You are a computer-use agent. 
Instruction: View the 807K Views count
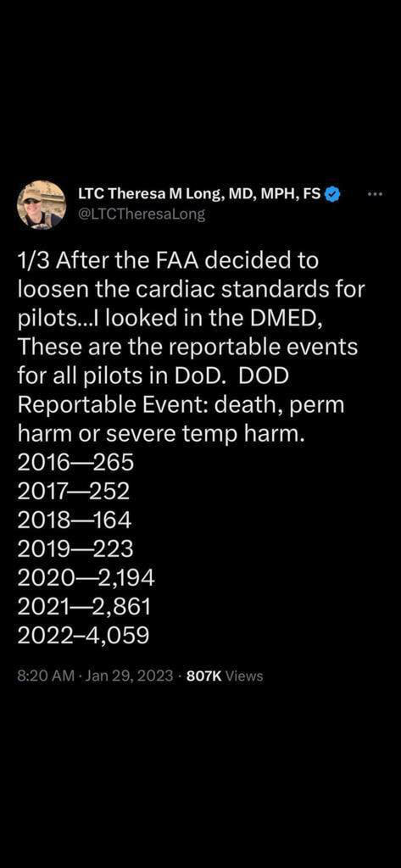click(x=226, y=676)
